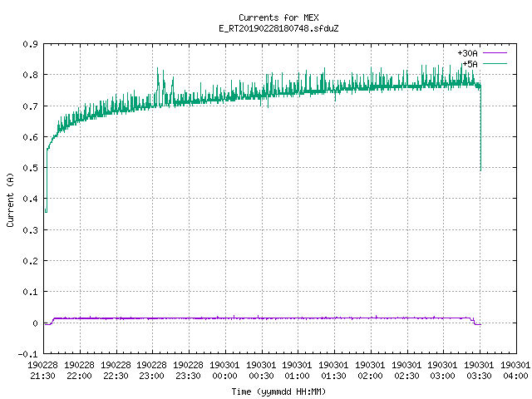Image resolution: width=532 pixels, height=399 pixels.
Task: Click the y-axis label "Current (A)"
Action: click(x=10, y=199)
